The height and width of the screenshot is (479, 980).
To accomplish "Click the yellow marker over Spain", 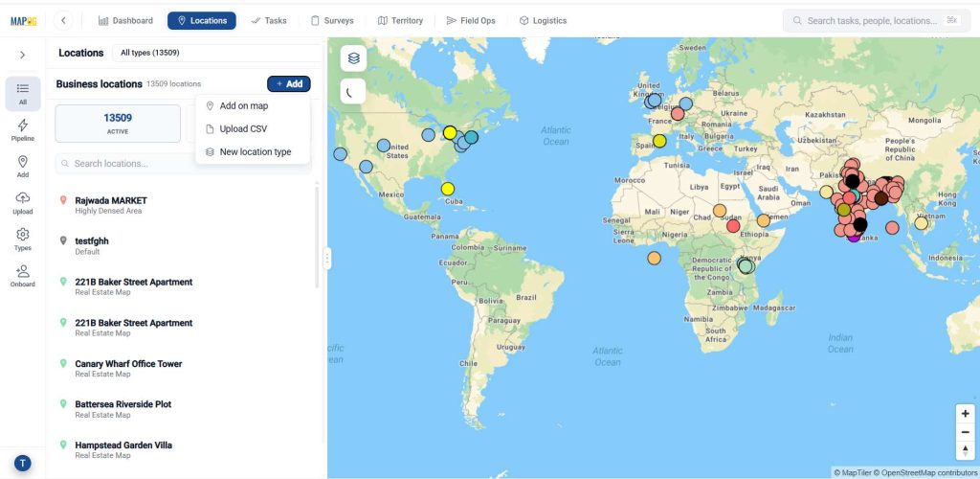I will 659,141.
